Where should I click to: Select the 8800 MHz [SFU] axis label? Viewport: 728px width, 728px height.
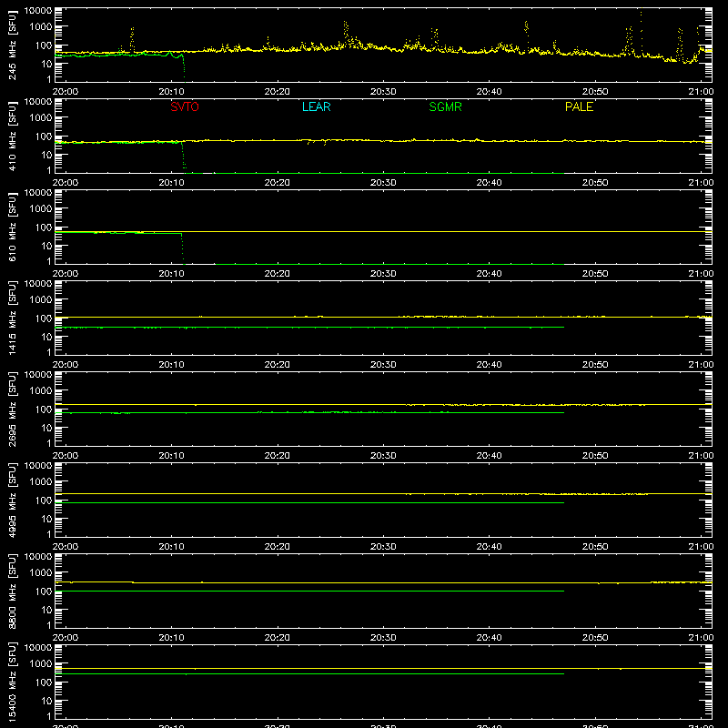[x=12, y=591]
